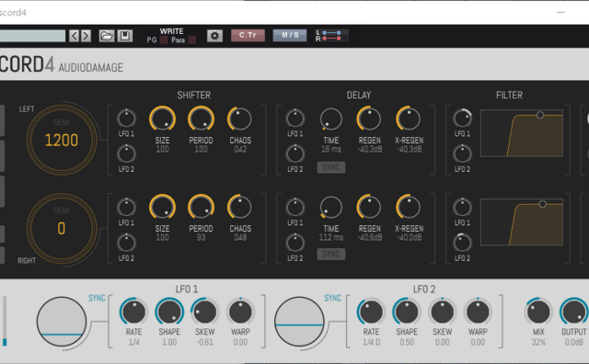Click right filter curve handle

(542, 204)
